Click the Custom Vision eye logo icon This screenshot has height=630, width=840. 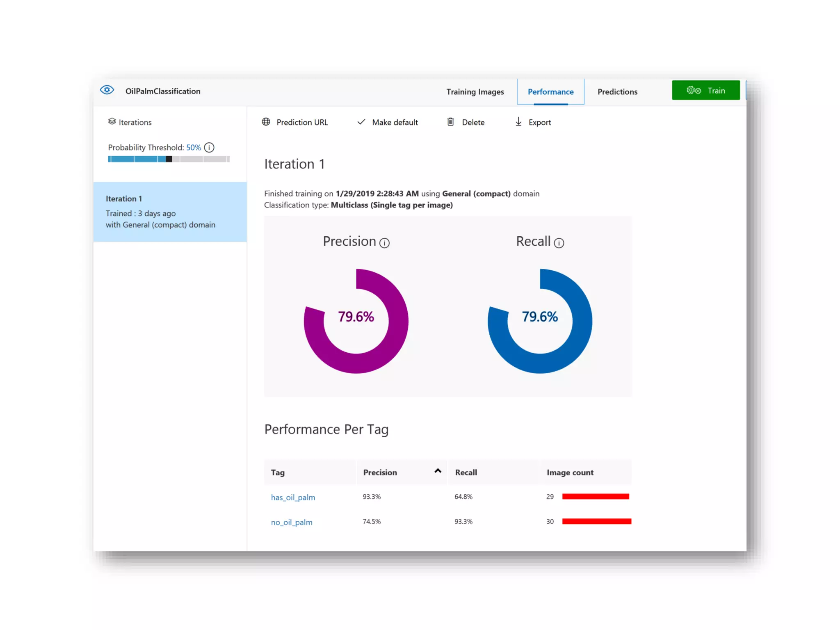107,90
